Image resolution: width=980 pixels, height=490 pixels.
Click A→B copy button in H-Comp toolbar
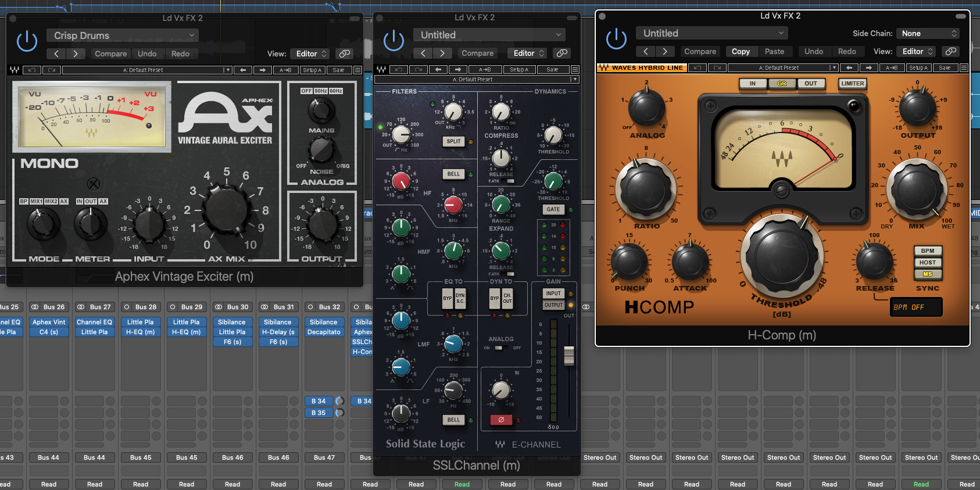point(891,67)
